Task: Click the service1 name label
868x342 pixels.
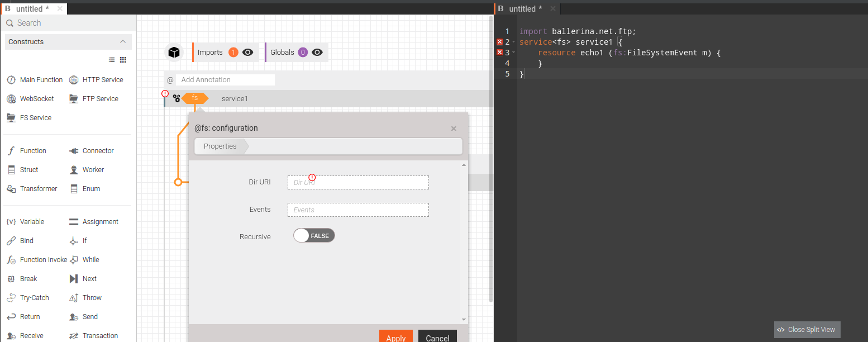Action: point(235,99)
